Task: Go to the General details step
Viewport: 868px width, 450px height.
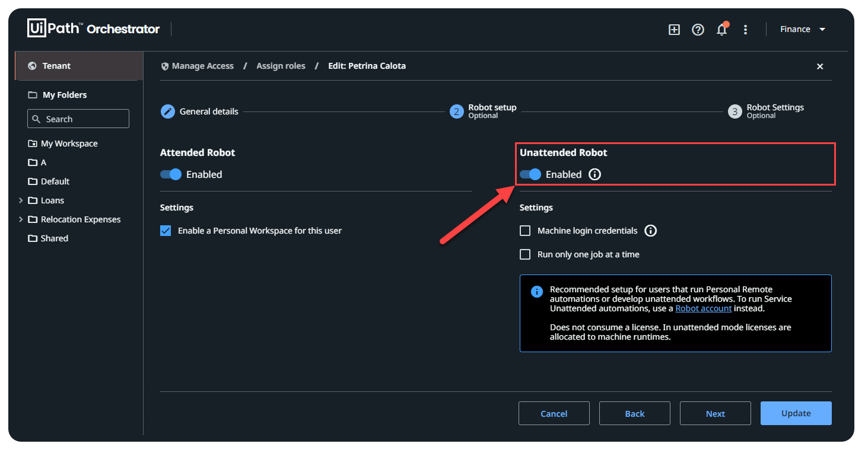Action: point(200,111)
